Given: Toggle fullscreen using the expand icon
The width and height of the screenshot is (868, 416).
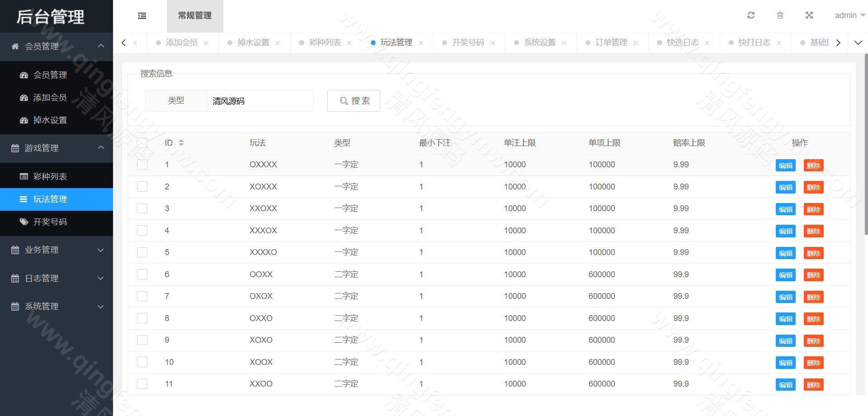Looking at the screenshot, I should pos(809,15).
